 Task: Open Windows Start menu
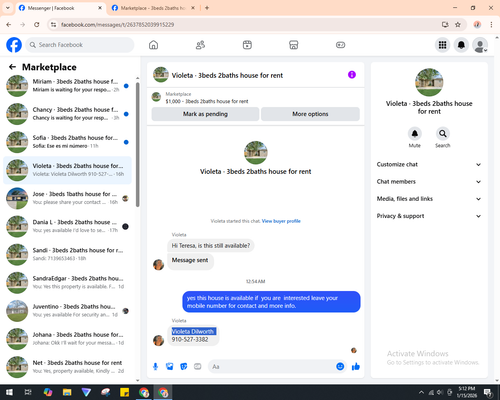(9, 392)
